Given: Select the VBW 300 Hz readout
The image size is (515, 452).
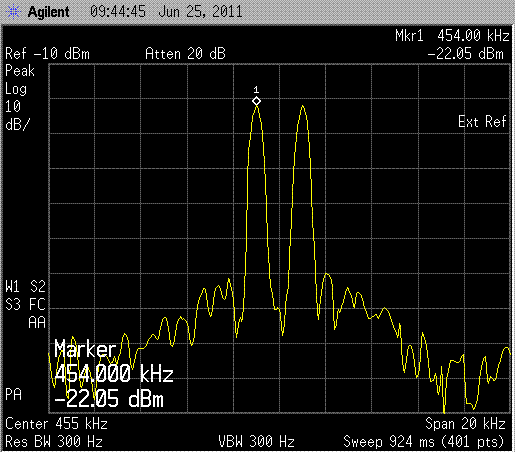Looking at the screenshot, I should pos(256,442).
